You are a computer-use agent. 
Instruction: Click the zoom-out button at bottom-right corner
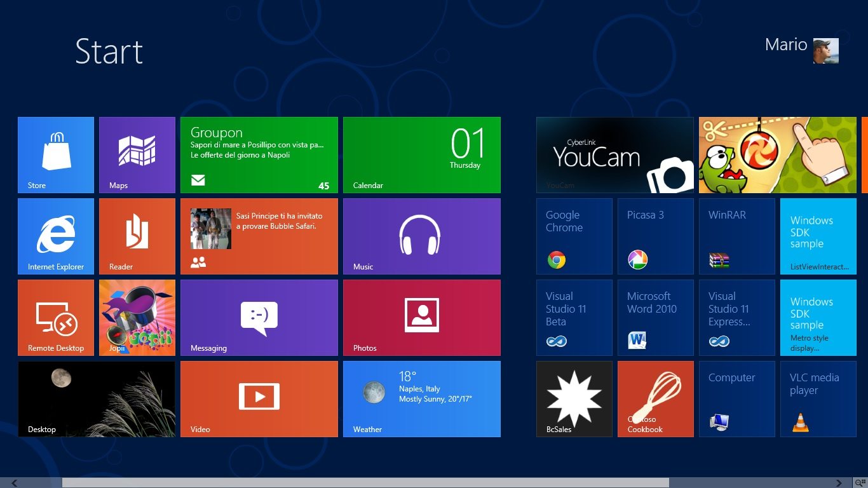point(860,483)
